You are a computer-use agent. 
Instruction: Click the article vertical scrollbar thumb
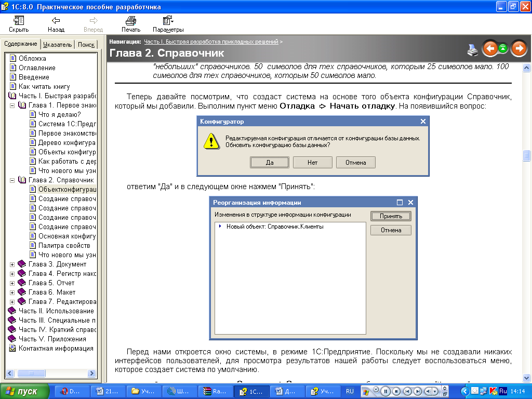pyautogui.click(x=527, y=156)
